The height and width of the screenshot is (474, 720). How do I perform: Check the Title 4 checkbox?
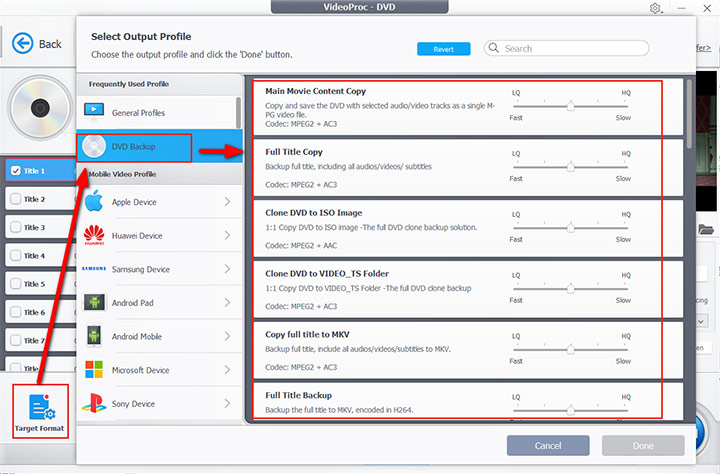tap(16, 255)
